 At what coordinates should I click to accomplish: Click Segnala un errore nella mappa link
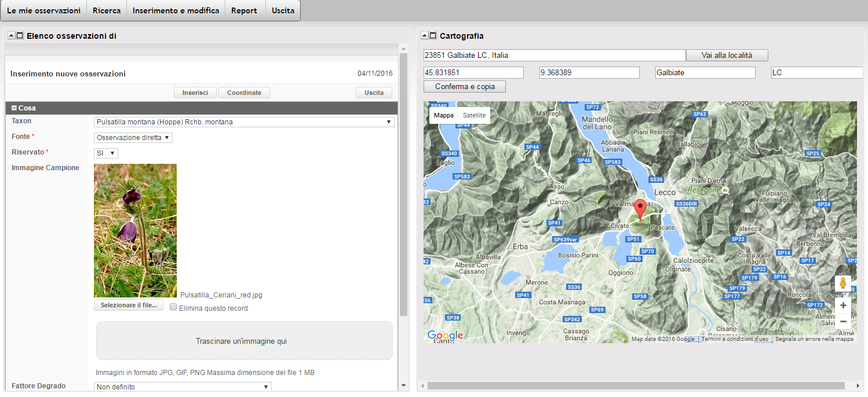(814, 339)
